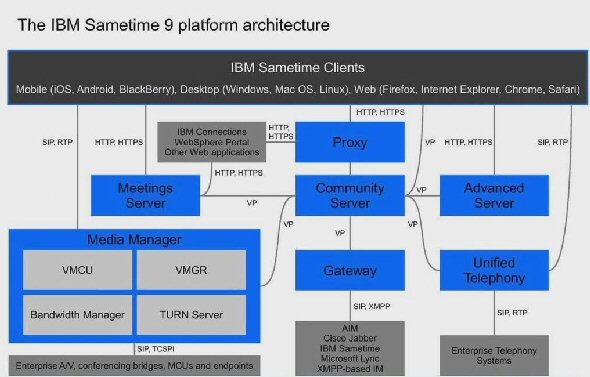Click 'HTTP, HTTPS' label above Proxy

point(380,112)
